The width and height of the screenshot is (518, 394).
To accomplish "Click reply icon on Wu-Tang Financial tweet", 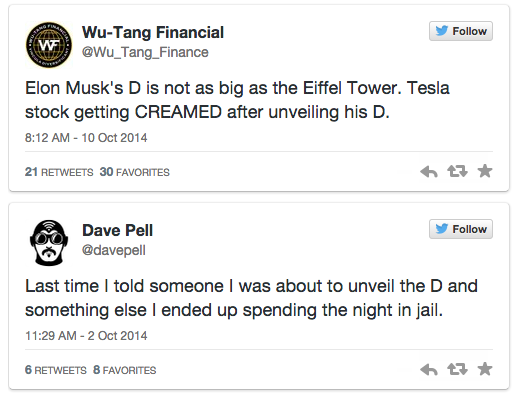I will click(x=429, y=172).
